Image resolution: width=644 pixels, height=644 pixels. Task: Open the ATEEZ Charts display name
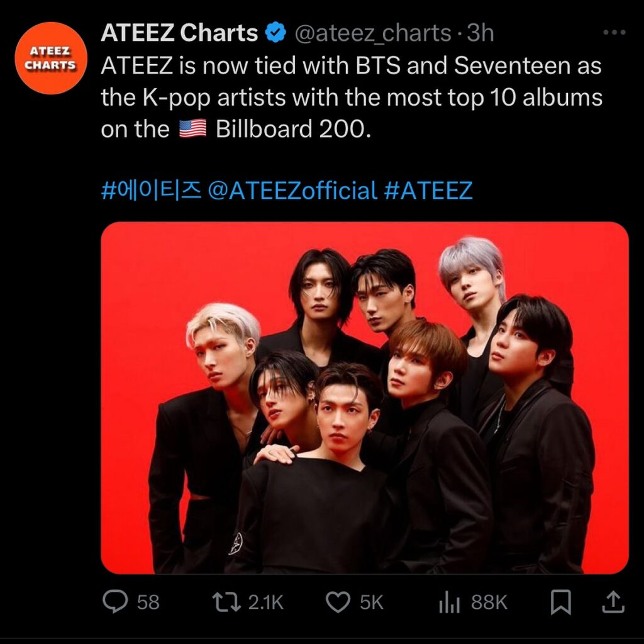(x=179, y=33)
